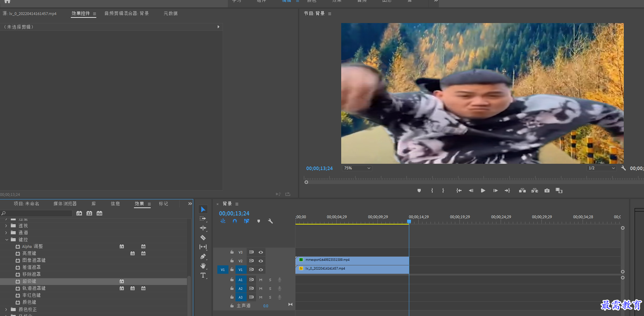Switch to 标记 tab
The width and height of the screenshot is (644, 316).
coord(163,204)
